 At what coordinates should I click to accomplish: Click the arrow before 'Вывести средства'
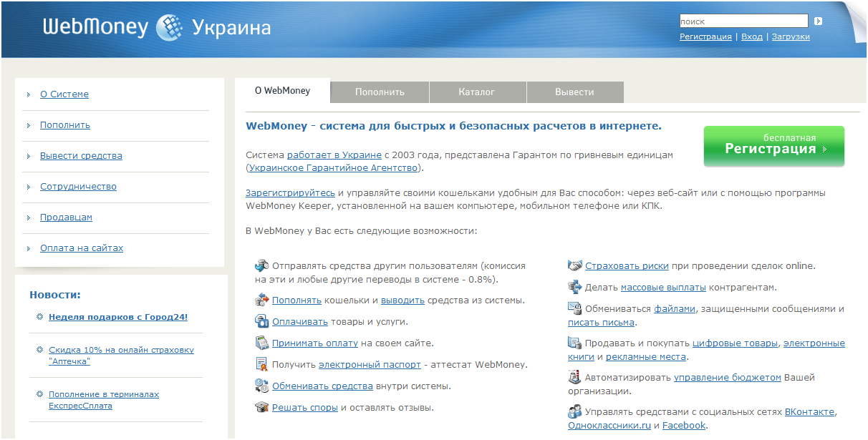(29, 156)
